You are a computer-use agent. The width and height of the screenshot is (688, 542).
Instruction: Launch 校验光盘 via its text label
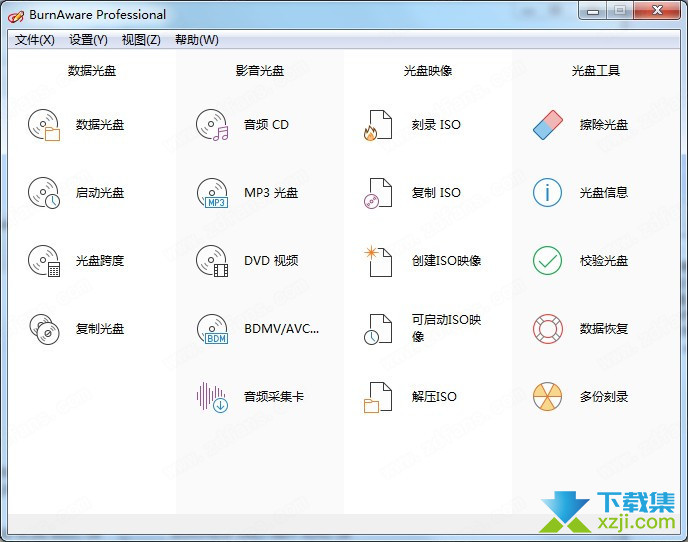pyautogui.click(x=604, y=261)
